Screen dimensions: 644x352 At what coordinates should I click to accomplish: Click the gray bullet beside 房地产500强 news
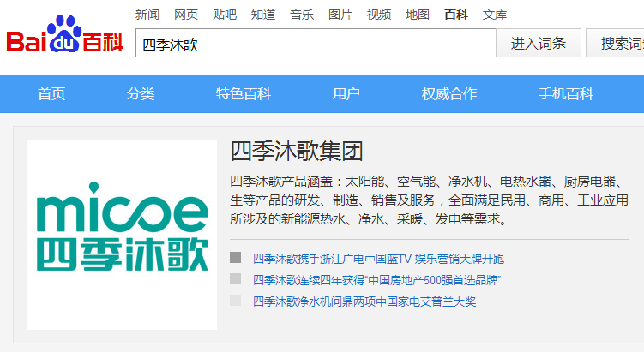[x=235, y=279]
